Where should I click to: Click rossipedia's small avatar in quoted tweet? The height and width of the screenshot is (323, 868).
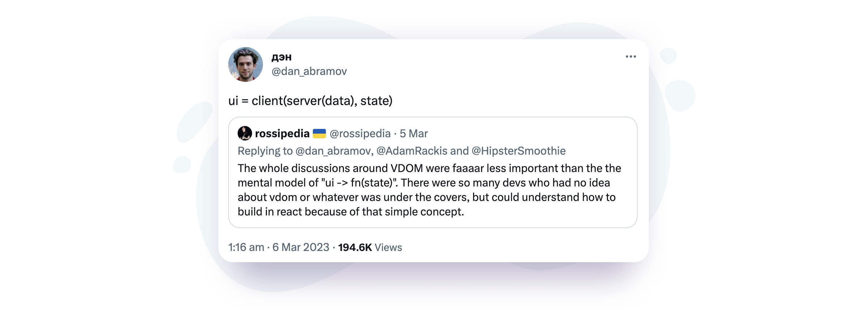(244, 133)
